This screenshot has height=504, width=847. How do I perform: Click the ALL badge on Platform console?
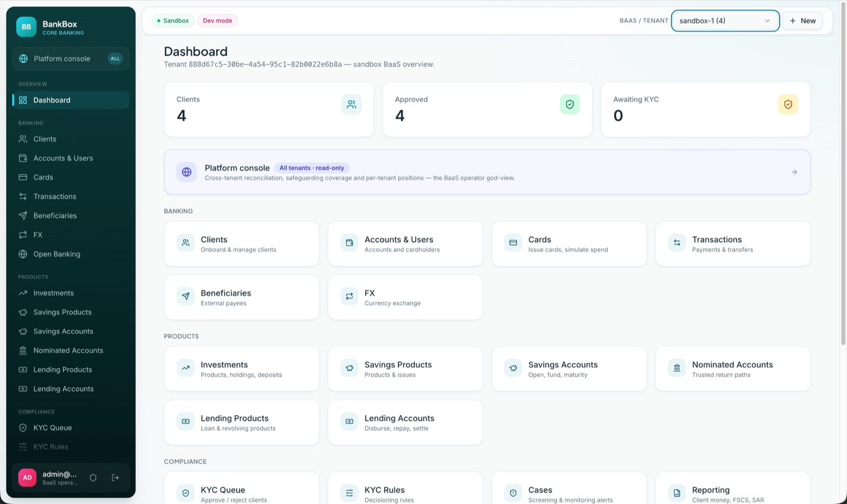(x=115, y=59)
